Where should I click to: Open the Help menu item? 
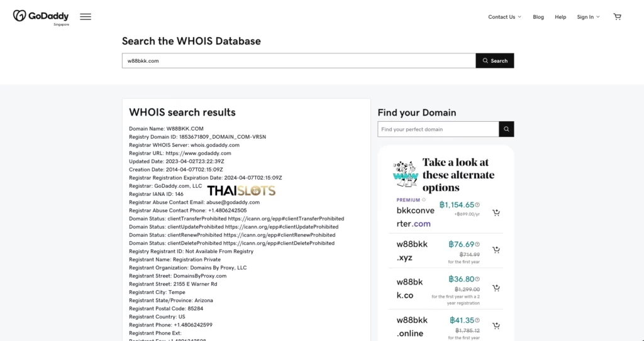pyautogui.click(x=560, y=17)
